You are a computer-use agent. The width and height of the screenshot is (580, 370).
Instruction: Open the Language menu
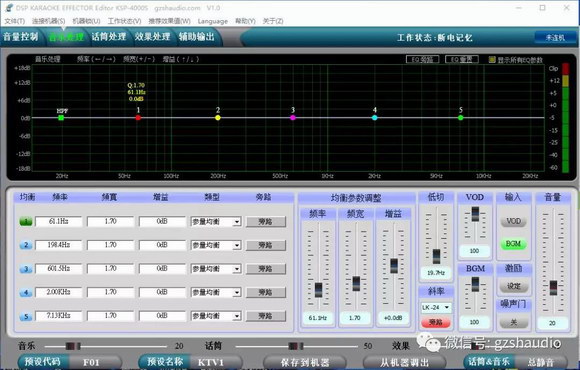click(213, 21)
